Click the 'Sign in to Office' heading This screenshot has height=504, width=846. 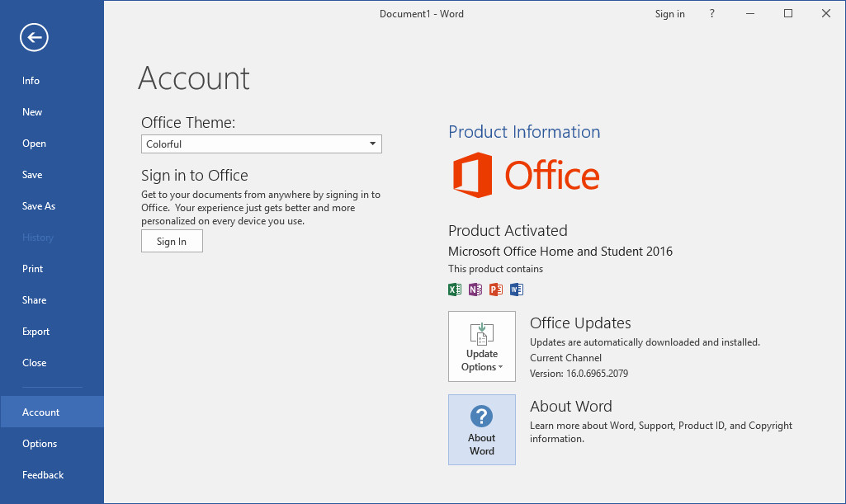coord(194,175)
